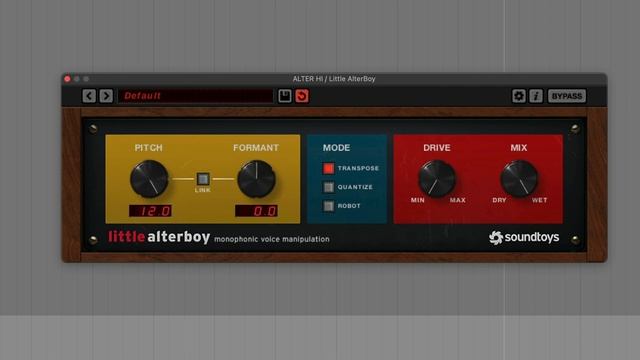Screen dimensions: 640x360
Task: Click the Drive knob
Action: click(x=437, y=179)
